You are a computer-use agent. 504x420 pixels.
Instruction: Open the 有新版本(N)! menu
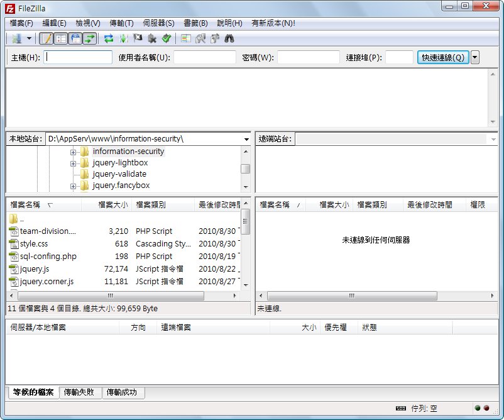[x=273, y=23]
